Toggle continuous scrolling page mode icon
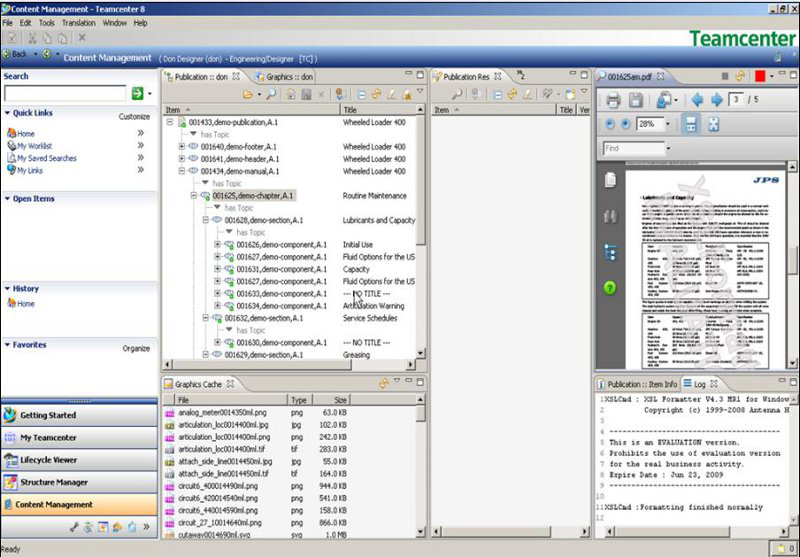 (x=690, y=124)
